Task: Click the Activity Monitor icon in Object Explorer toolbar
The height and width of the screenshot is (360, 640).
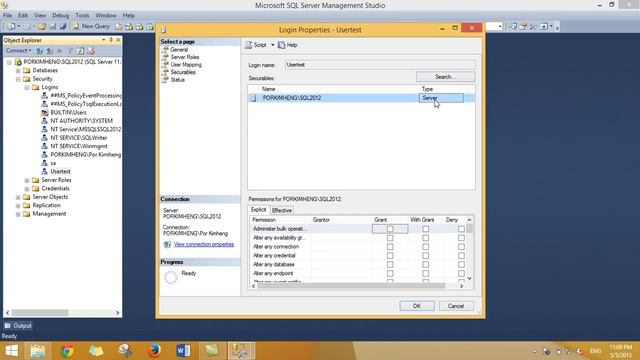Action: pos(91,51)
